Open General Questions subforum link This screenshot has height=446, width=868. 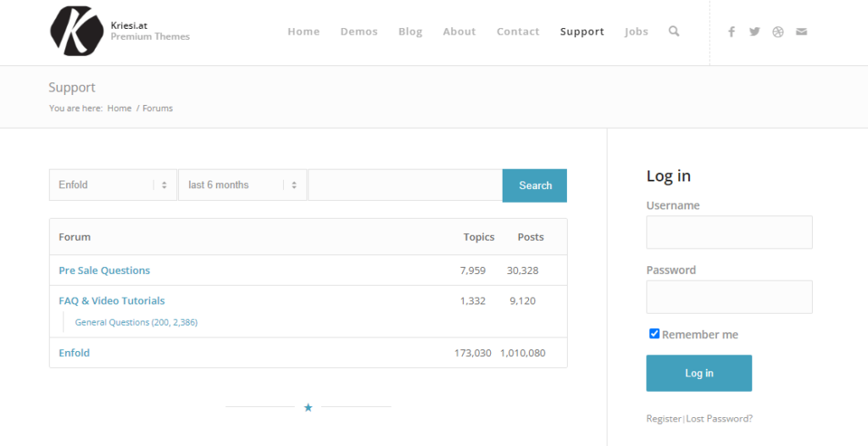pyautogui.click(x=136, y=322)
